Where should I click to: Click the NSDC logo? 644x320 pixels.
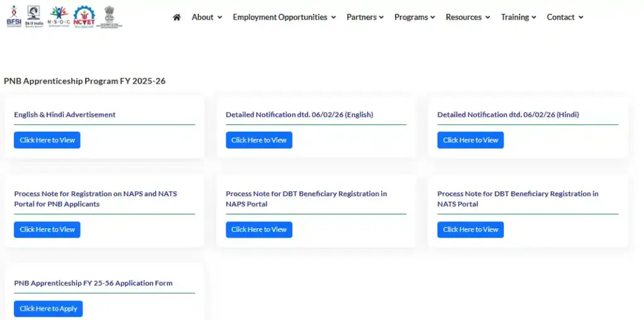(x=58, y=16)
